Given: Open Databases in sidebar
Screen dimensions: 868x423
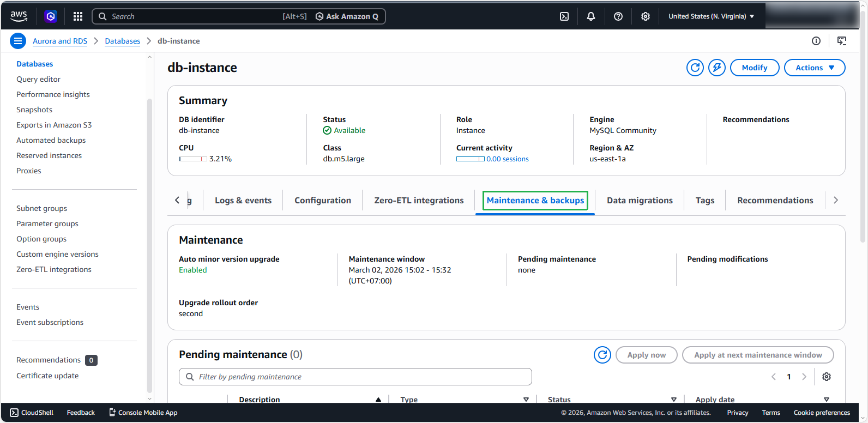Looking at the screenshot, I should point(35,64).
